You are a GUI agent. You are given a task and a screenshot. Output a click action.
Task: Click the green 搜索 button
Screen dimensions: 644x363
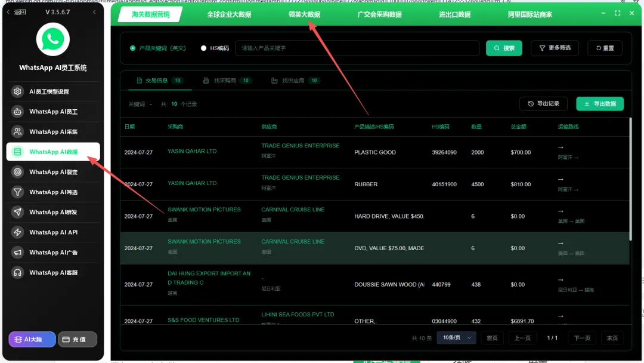click(504, 48)
